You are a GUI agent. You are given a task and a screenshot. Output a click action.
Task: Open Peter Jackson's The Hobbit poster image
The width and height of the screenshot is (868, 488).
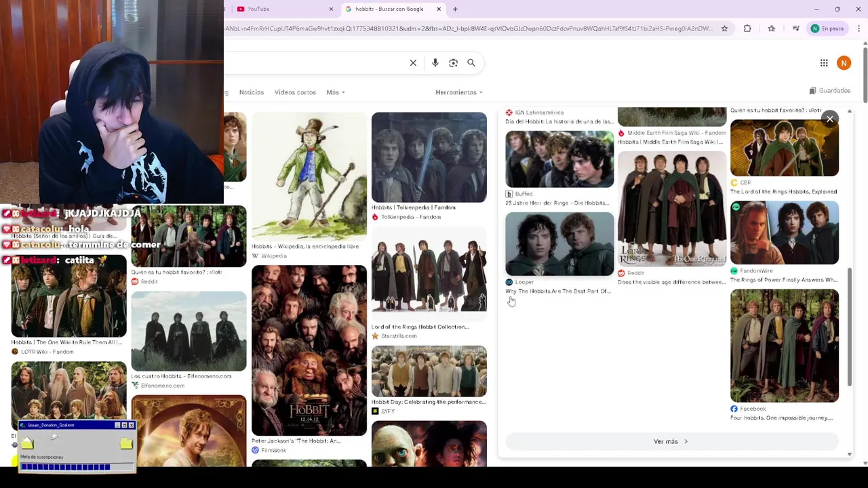(x=309, y=350)
